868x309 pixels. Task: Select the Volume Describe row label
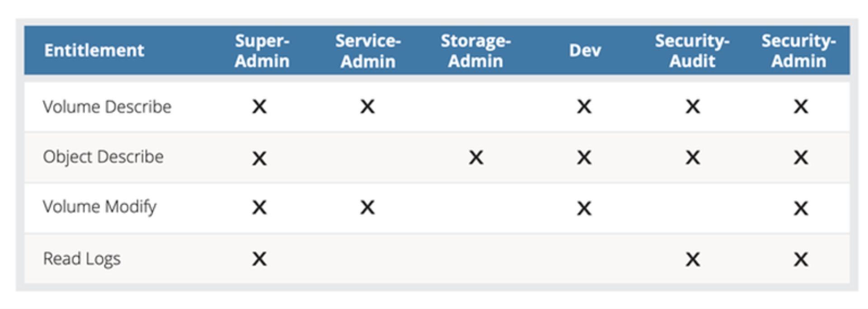[107, 107]
